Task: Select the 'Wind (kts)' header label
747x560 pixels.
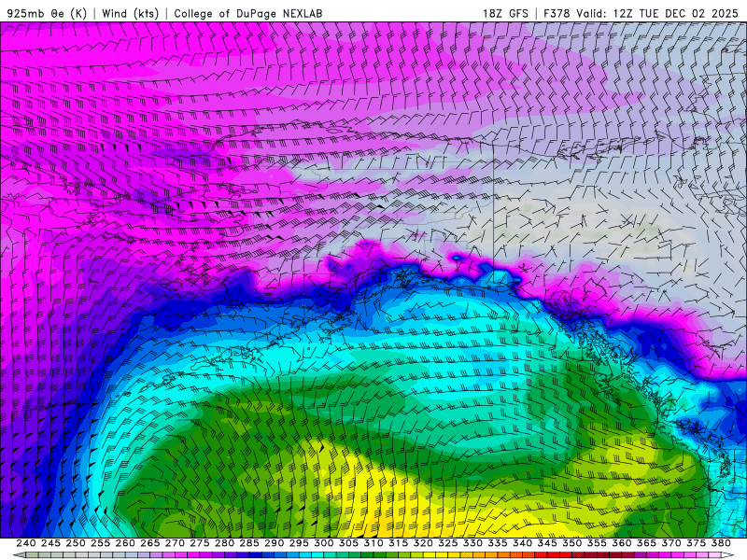Action: [x=131, y=13]
